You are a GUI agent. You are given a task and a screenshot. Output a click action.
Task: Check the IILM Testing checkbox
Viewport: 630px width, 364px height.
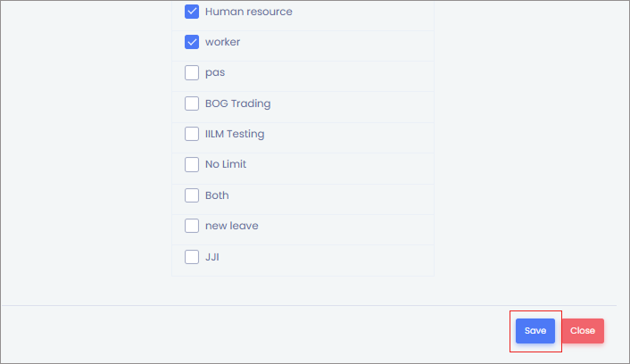[192, 134]
